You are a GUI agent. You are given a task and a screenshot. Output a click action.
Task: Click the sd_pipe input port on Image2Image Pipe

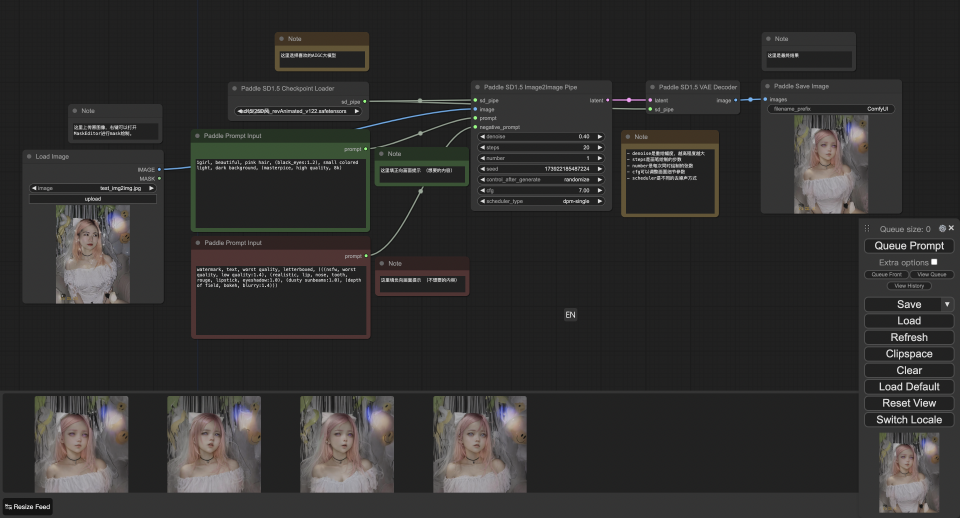pos(474,100)
